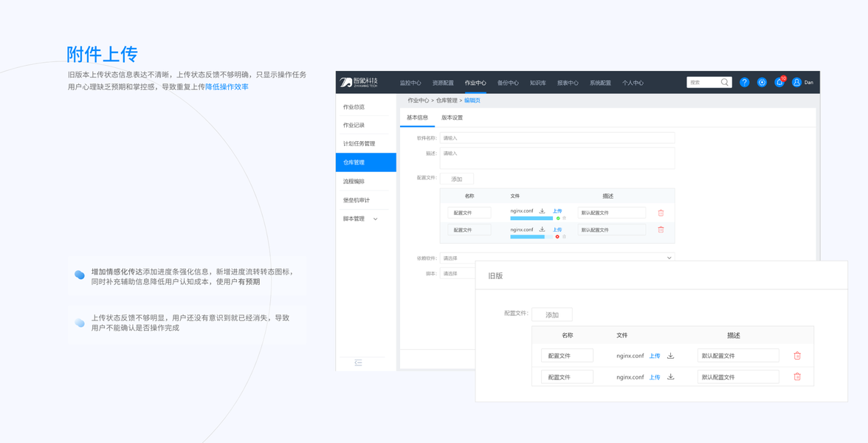Click the completed upload progress bar
The height and width of the screenshot is (443, 868).
[x=531, y=219]
